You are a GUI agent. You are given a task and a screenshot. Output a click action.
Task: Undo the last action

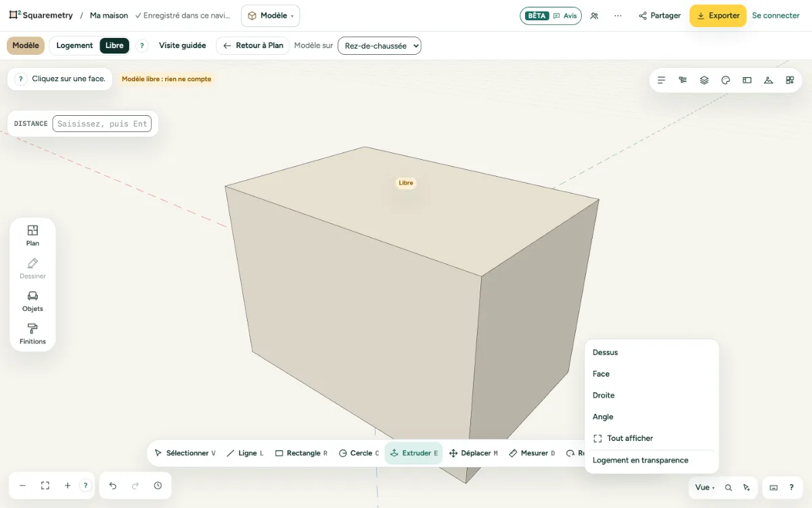point(113,486)
